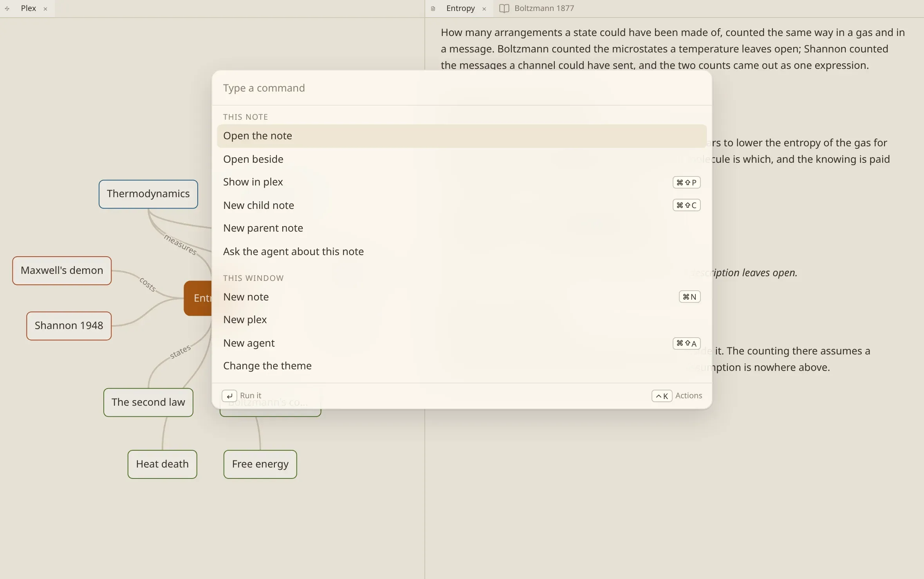This screenshot has width=924, height=579.
Task: Focus the Type a command field
Action: tap(462, 88)
